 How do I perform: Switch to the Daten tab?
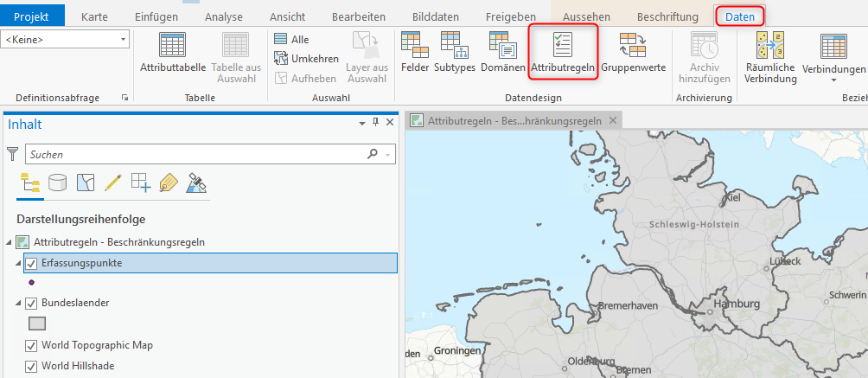(x=740, y=16)
